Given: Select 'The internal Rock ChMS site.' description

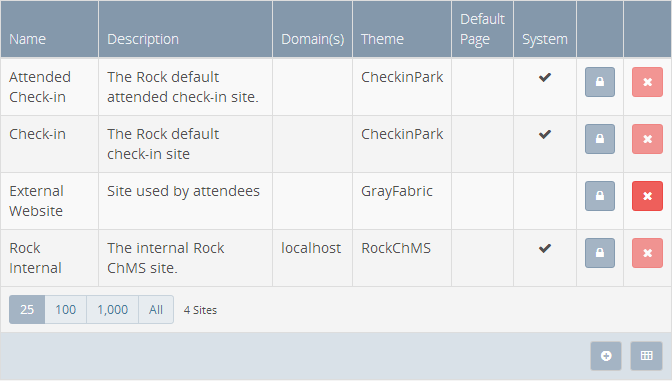Looking at the screenshot, I should click(165, 258).
